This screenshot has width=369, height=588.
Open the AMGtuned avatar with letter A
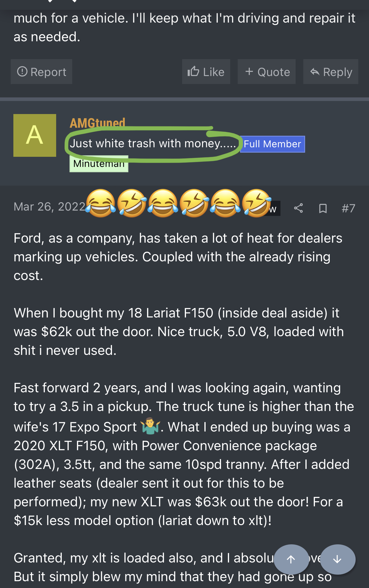coord(35,135)
